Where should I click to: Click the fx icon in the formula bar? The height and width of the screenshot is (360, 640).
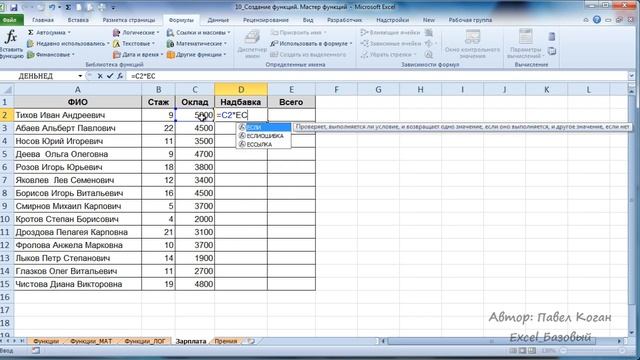pos(120,76)
